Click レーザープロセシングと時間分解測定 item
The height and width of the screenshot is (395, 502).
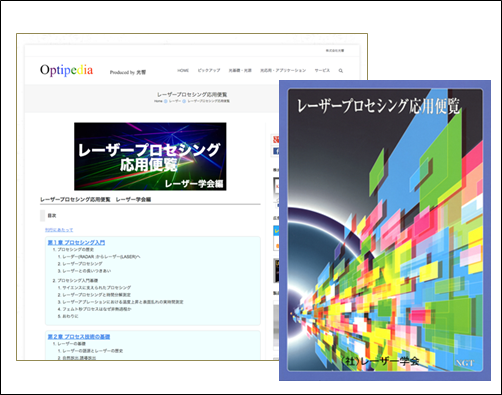[94, 295]
